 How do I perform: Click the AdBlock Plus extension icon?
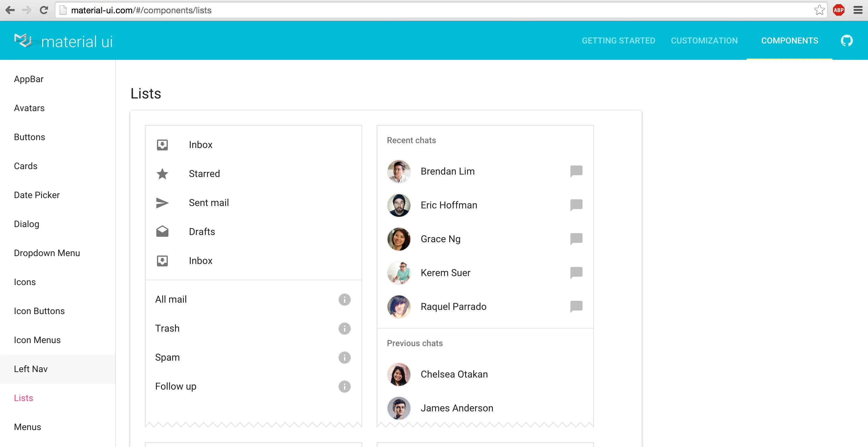[x=839, y=10]
